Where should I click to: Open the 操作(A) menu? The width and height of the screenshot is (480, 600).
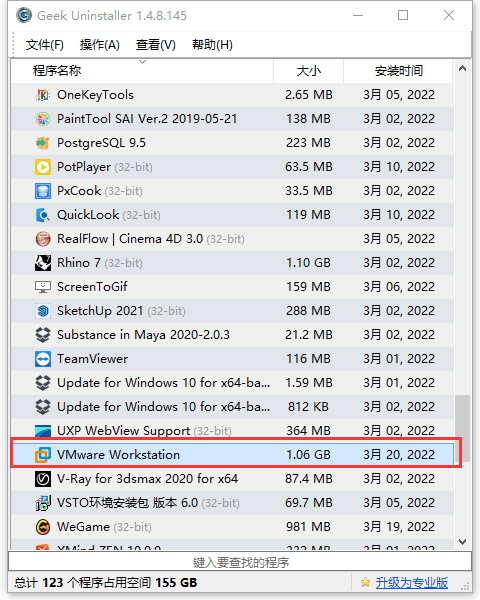(100, 45)
